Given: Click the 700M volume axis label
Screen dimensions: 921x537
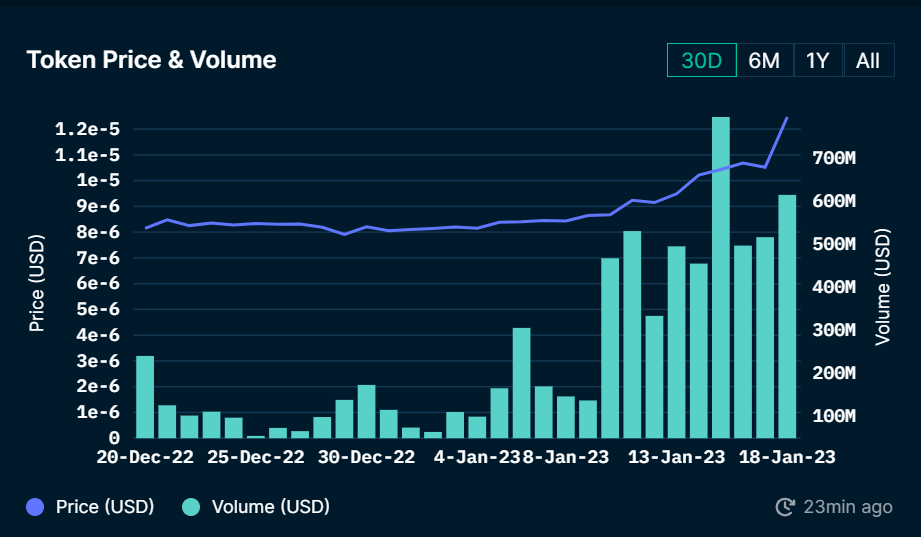Looking at the screenshot, I should click(834, 157).
